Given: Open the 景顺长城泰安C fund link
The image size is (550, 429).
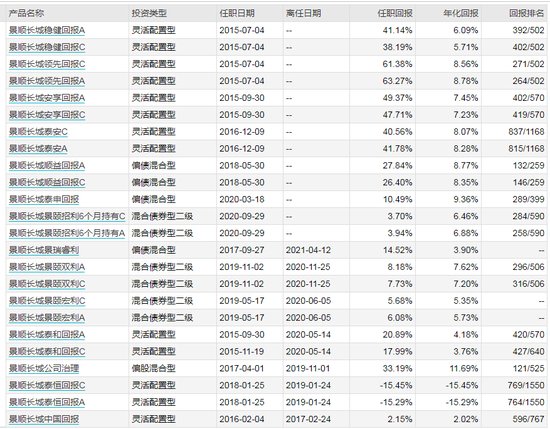Looking at the screenshot, I should [38, 132].
